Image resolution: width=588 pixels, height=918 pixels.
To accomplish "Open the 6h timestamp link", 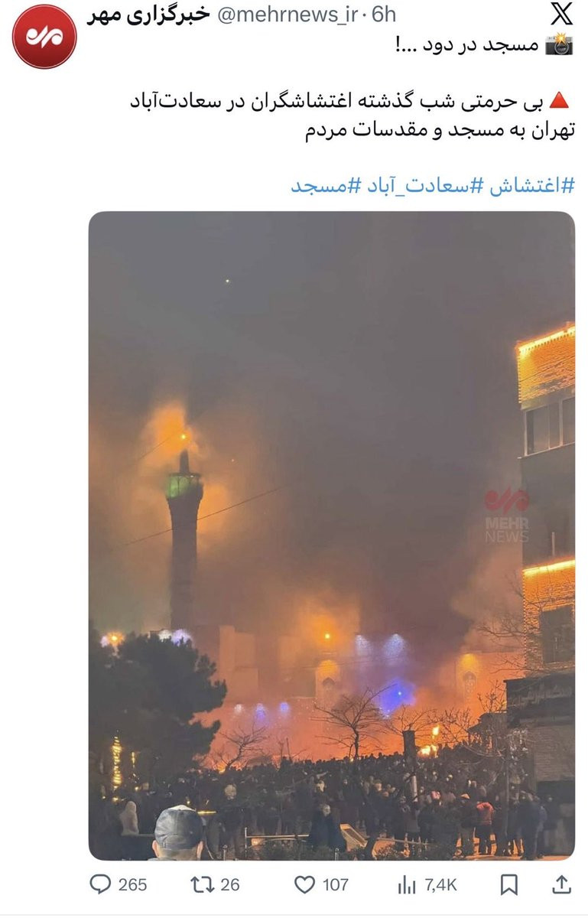I will point(384,15).
